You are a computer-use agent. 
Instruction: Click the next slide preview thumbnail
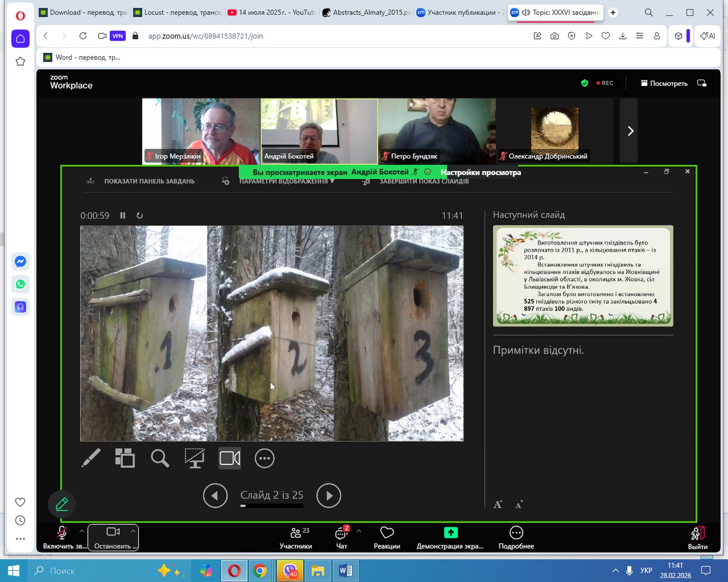[583, 275]
